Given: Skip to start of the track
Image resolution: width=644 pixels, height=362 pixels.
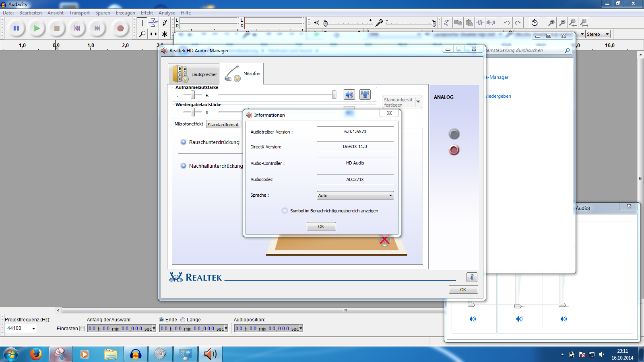Looking at the screenshot, I should click(77, 28).
